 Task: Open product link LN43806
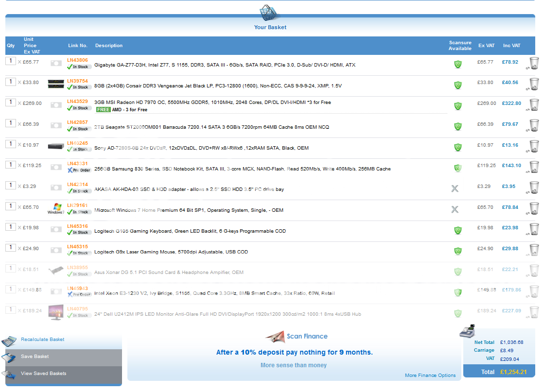tap(77, 60)
